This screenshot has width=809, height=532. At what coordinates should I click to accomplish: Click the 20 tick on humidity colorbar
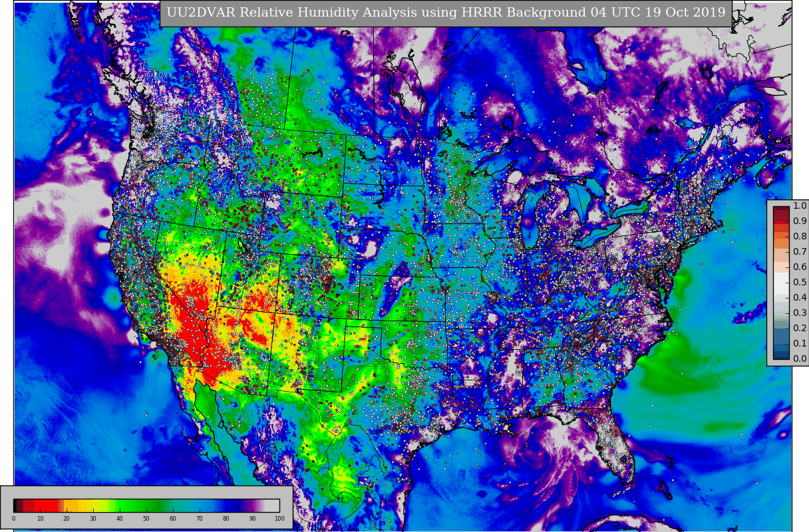[67, 519]
